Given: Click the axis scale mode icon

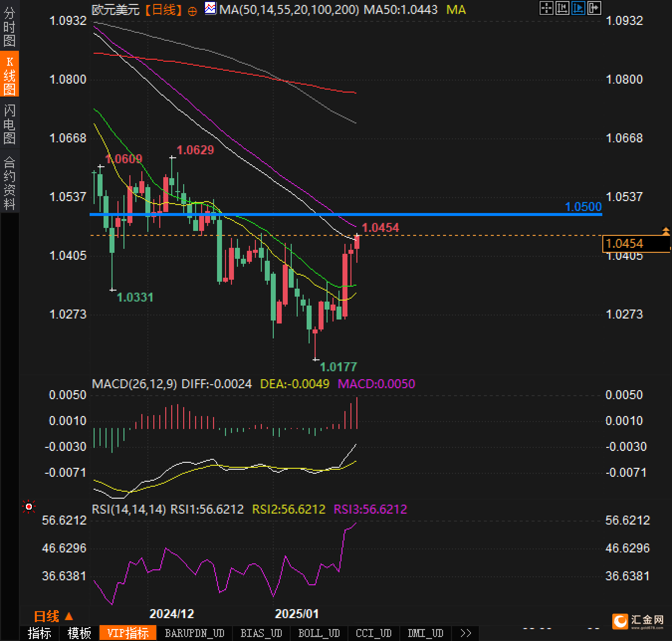Looking at the screenshot, I should (x=562, y=8).
